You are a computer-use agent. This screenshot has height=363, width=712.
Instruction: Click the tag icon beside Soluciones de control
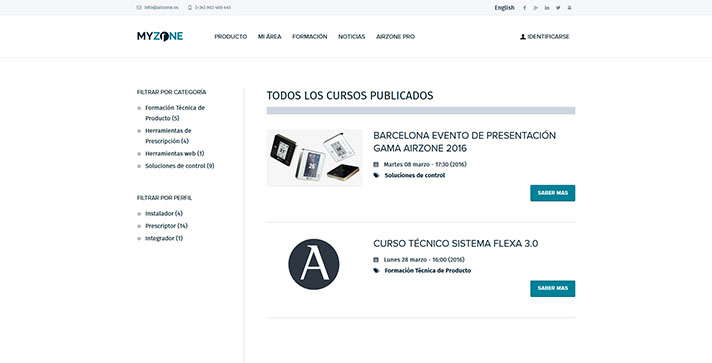coord(376,175)
